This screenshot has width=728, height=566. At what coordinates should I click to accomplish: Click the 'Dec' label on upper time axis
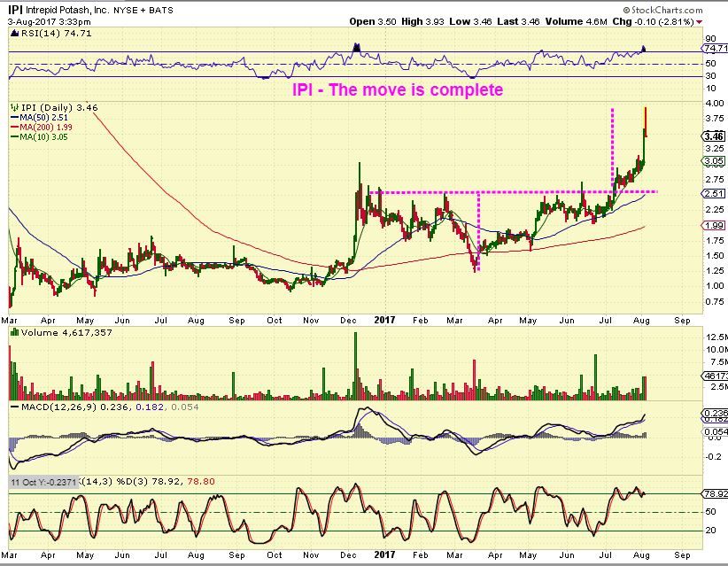pos(348,321)
